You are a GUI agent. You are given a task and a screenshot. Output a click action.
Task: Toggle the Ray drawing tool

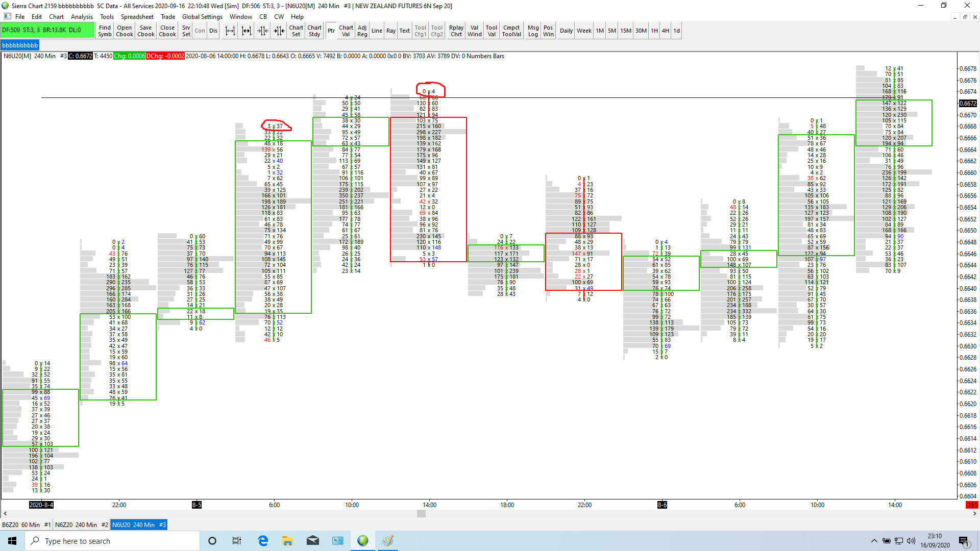pyautogui.click(x=391, y=31)
